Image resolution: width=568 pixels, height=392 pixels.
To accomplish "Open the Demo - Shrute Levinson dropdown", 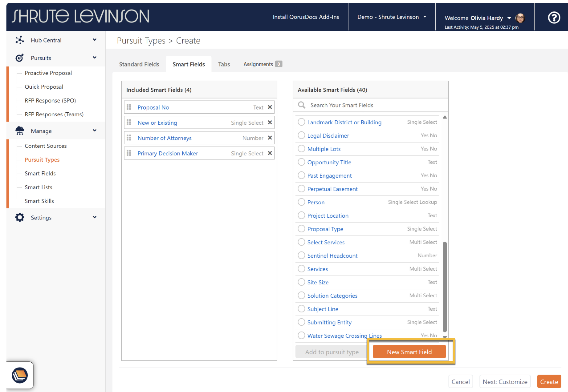I will pyautogui.click(x=391, y=17).
